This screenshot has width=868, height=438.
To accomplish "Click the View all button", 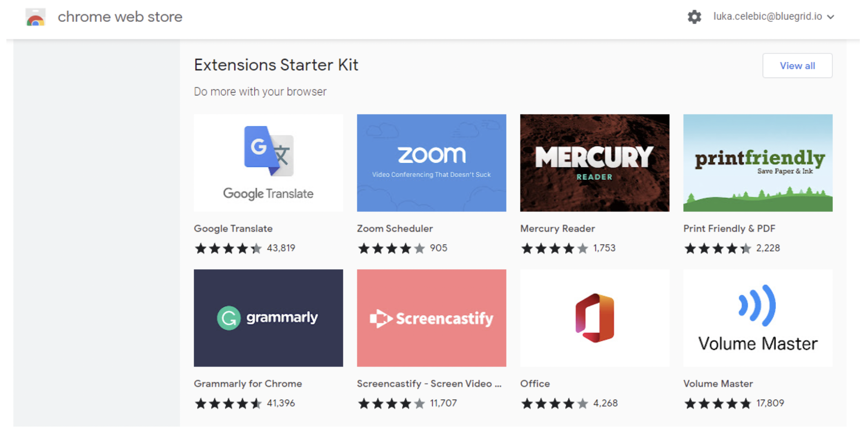I will pyautogui.click(x=797, y=66).
